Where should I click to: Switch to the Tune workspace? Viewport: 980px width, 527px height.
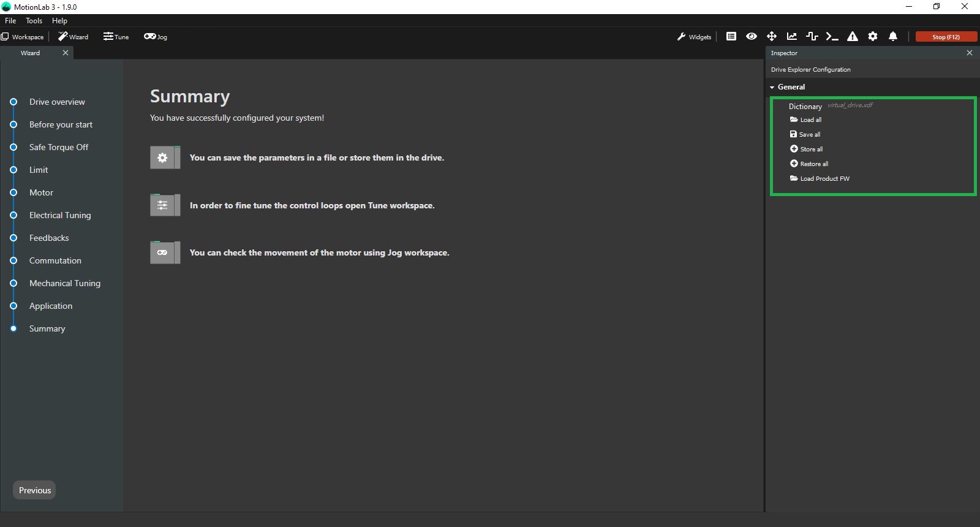116,37
